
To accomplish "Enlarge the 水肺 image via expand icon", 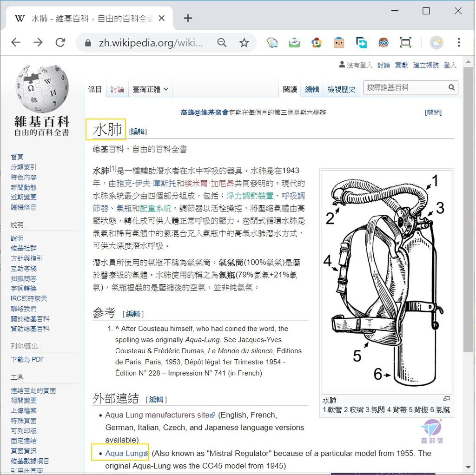I will (x=446, y=398).
